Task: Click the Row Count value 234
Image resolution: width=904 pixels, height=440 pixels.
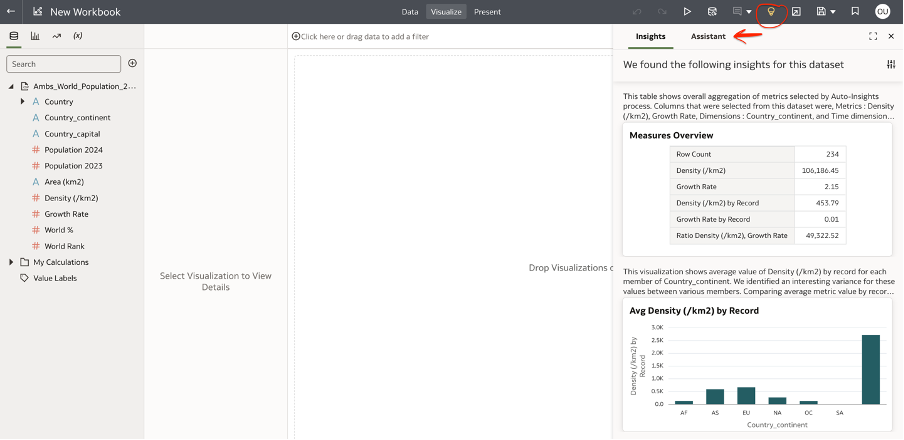Action: coord(832,155)
